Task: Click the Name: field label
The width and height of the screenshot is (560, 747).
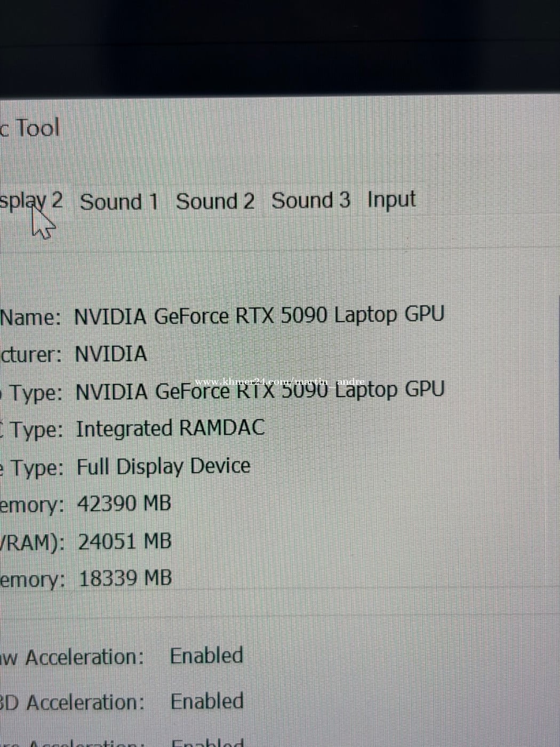Action: pos(30,317)
